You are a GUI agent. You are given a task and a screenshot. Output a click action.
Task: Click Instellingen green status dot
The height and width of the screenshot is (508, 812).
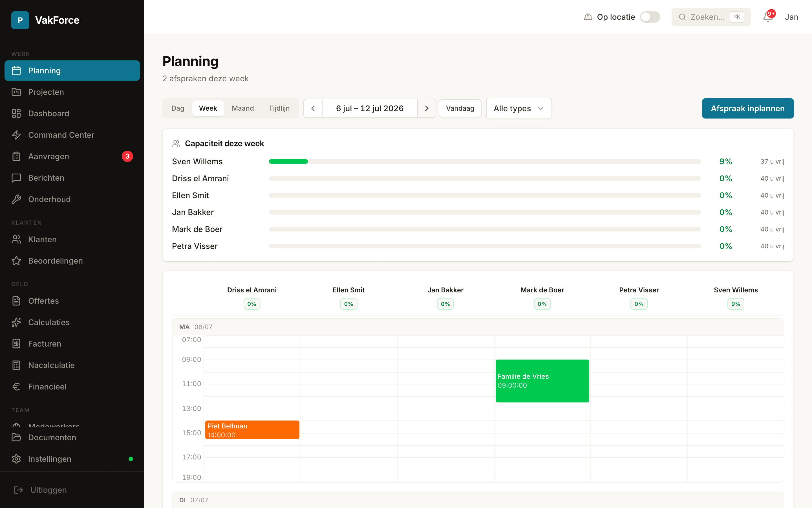coord(131,459)
